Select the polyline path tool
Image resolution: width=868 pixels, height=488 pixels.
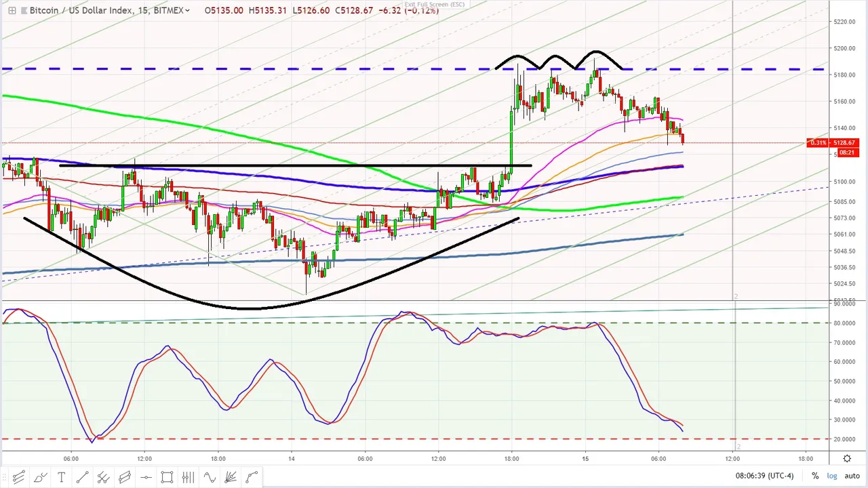tap(252, 477)
